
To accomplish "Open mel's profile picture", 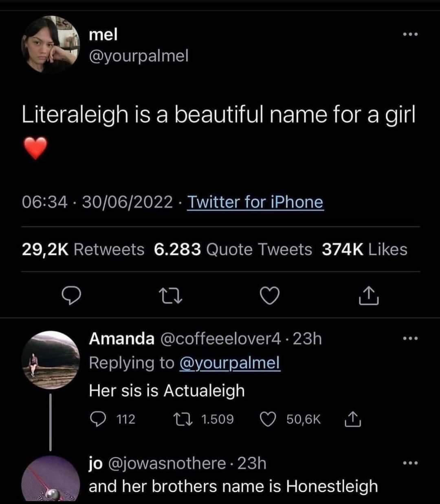I will point(51,44).
